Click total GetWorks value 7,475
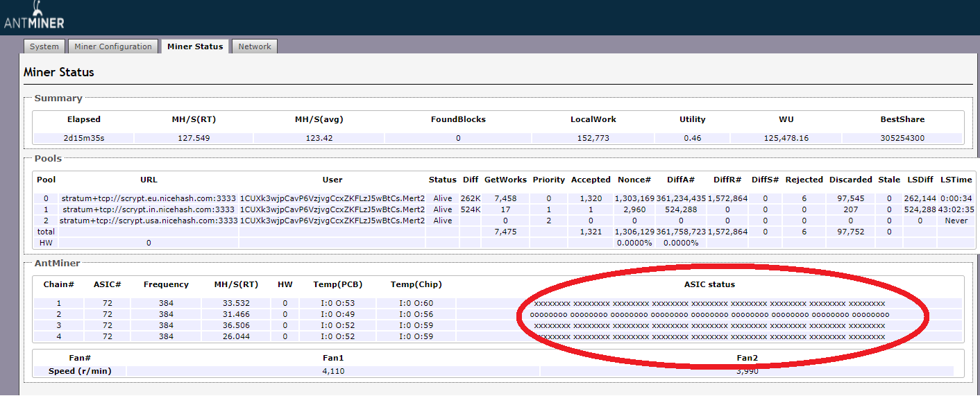The height and width of the screenshot is (405, 980). (505, 232)
